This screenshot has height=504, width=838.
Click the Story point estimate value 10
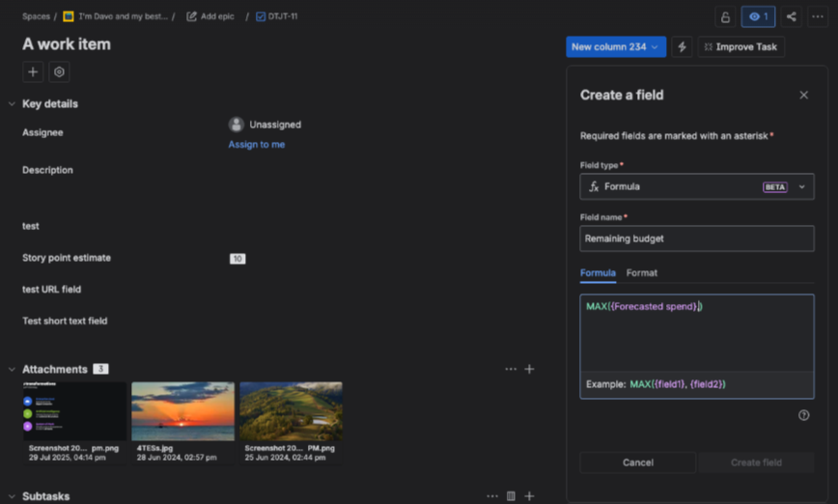(x=237, y=259)
